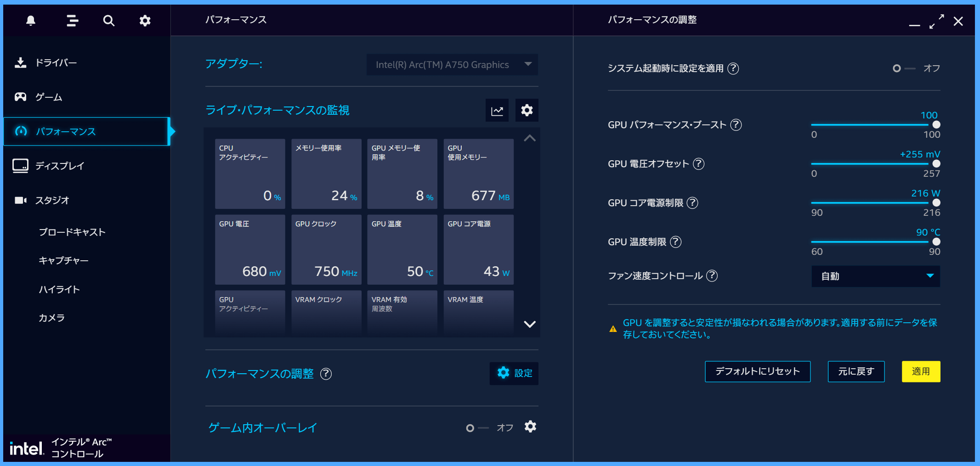Click the task list icon beside the bell

click(x=72, y=21)
